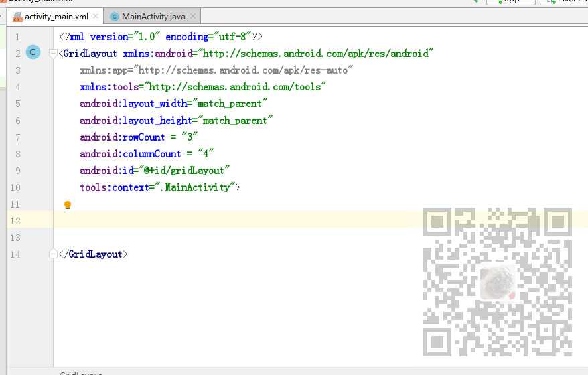588x375 pixels.
Task: Click the yellow lightbulb quick-fix icon
Action: click(68, 206)
